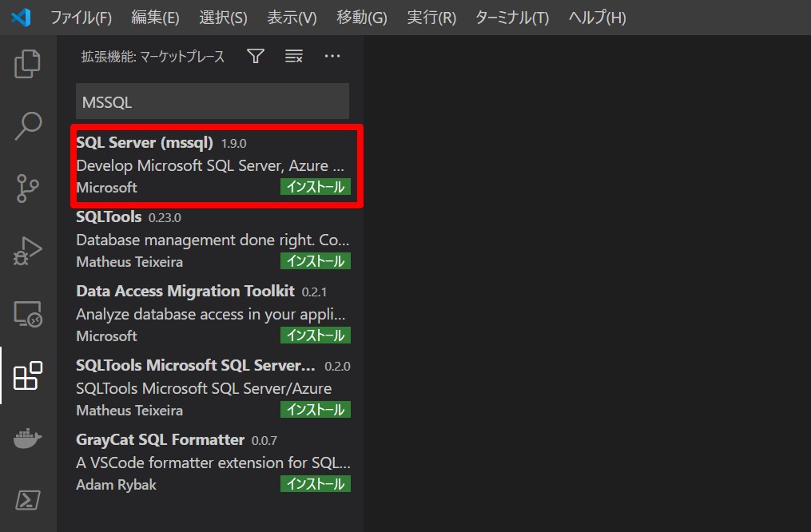
Task: Open the 表示(V) menu
Action: [292, 18]
